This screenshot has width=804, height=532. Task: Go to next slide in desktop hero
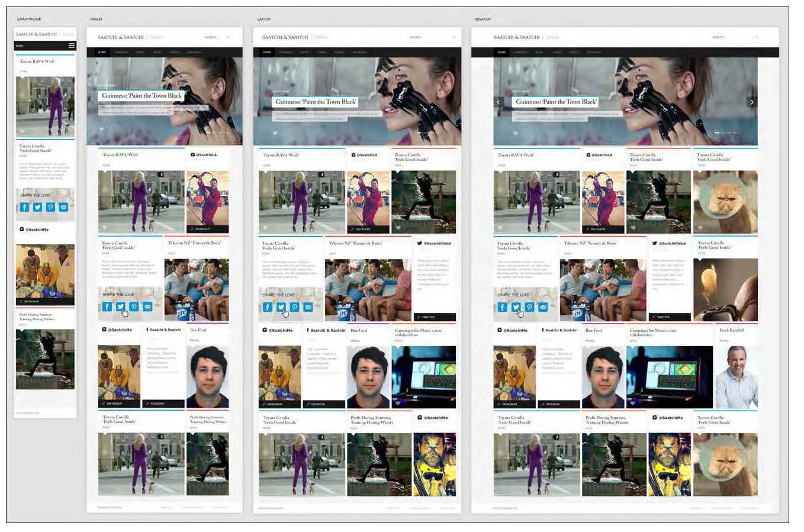[x=752, y=102]
